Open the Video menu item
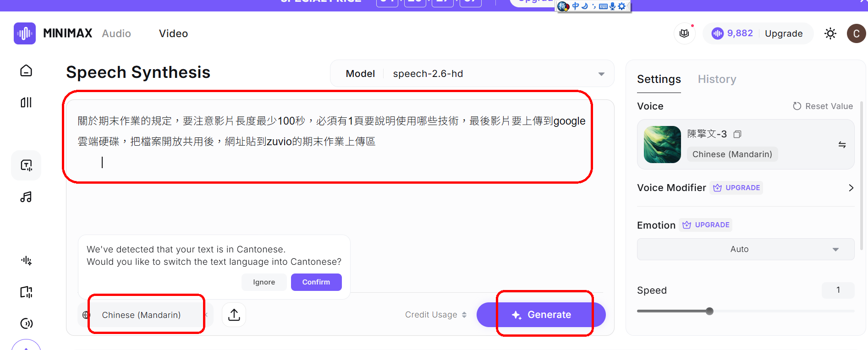868x350 pixels. [173, 33]
